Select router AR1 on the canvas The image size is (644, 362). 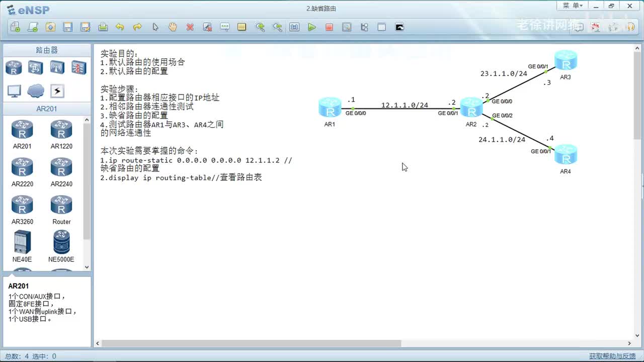coord(330,108)
